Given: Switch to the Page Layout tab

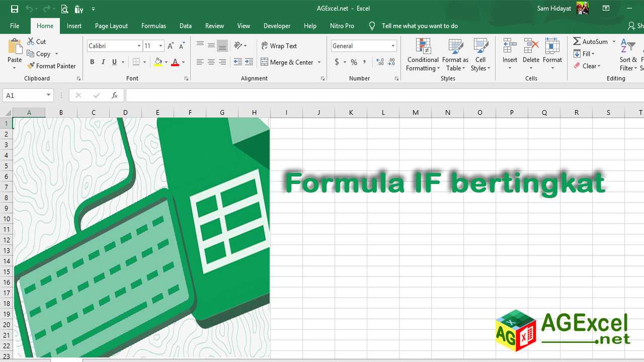Looking at the screenshot, I should click(111, 26).
